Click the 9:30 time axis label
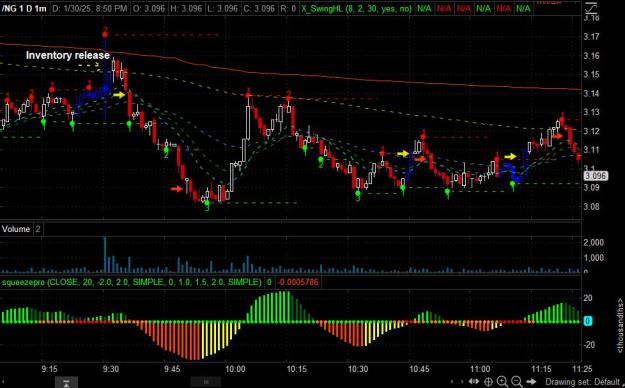The image size is (625, 388). tap(110, 369)
